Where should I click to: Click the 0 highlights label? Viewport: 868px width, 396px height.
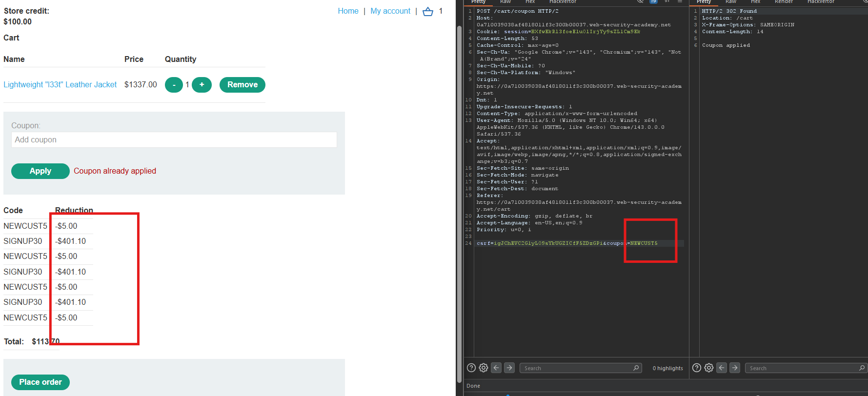(x=668, y=368)
